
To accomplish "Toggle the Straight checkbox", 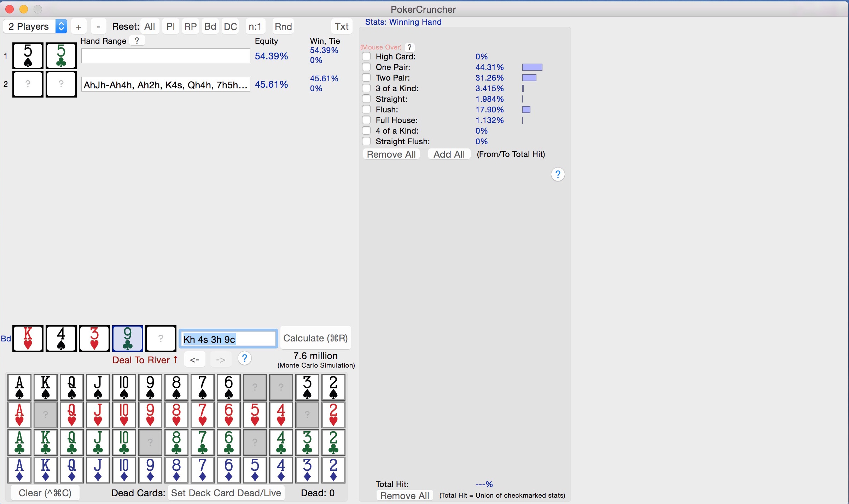I will point(367,99).
